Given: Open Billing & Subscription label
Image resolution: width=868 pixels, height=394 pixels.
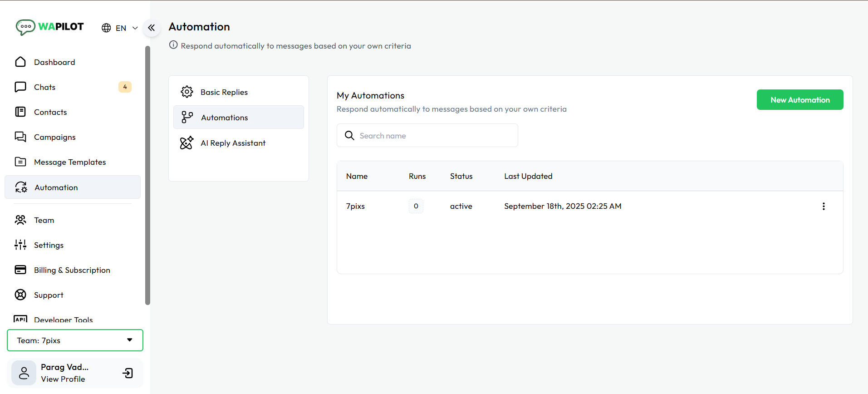Looking at the screenshot, I should coord(72,270).
